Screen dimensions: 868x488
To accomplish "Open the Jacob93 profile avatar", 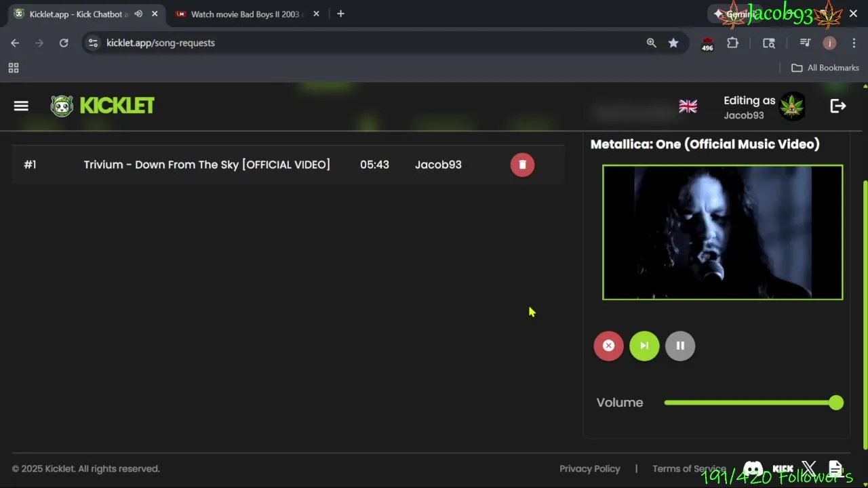I will point(792,106).
